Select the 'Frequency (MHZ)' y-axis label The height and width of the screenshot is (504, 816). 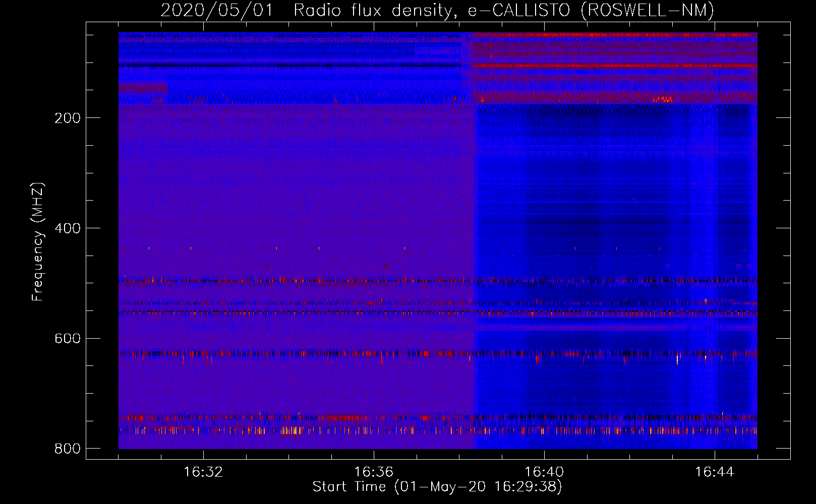click(x=38, y=242)
